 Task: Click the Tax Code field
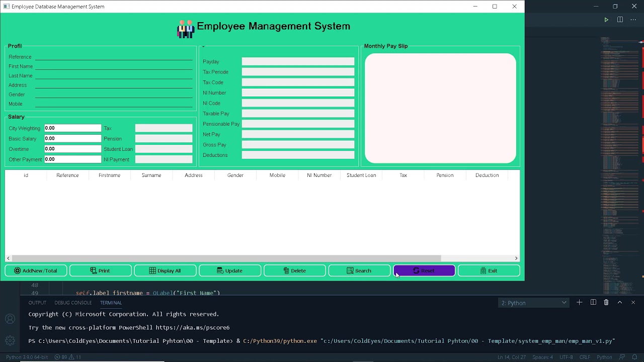click(298, 82)
